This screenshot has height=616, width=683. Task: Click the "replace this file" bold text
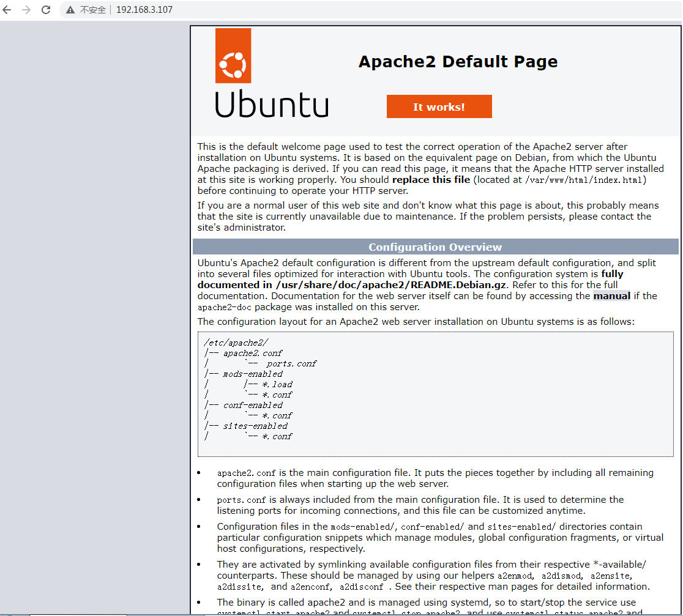pos(431,180)
